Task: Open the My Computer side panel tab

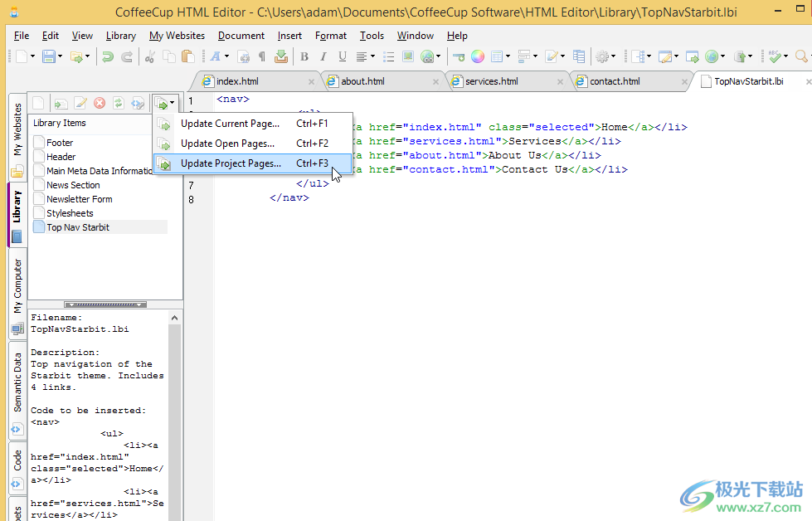Action: click(17, 293)
